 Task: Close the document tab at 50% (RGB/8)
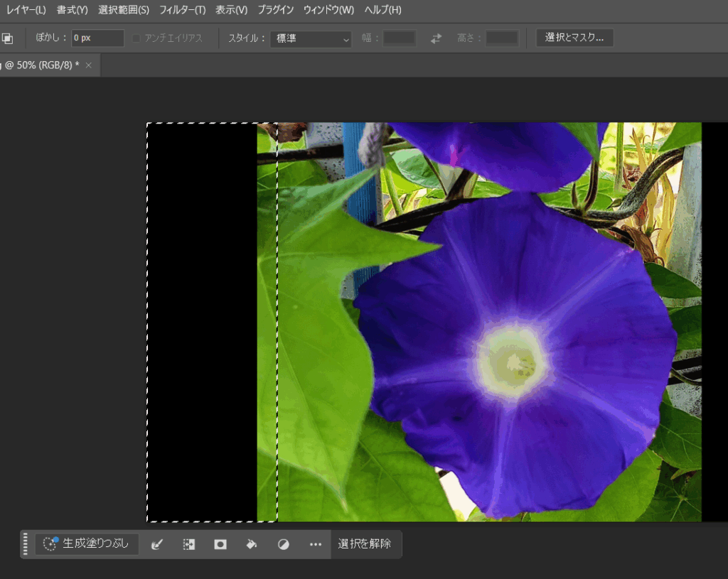tap(89, 65)
